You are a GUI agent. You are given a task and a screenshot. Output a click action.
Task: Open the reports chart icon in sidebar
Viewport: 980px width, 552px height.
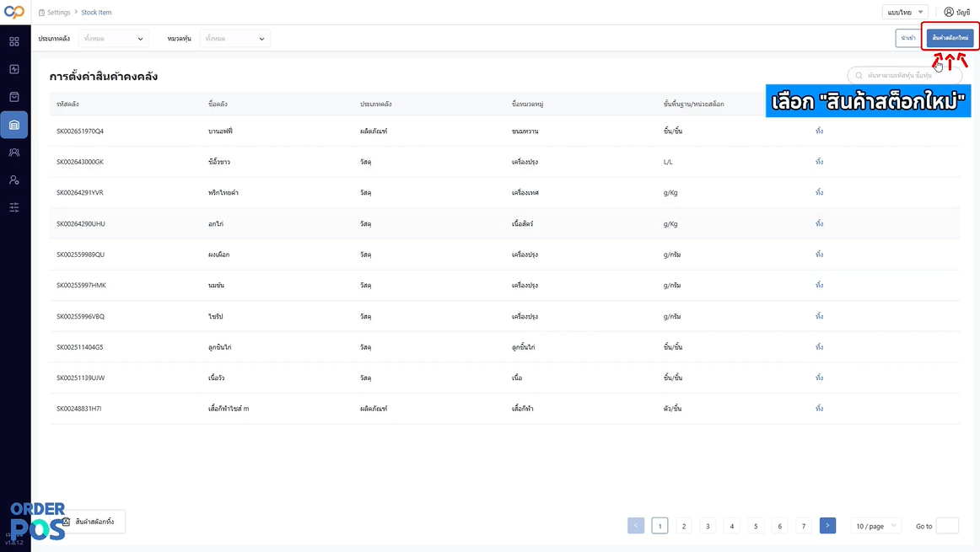14,69
